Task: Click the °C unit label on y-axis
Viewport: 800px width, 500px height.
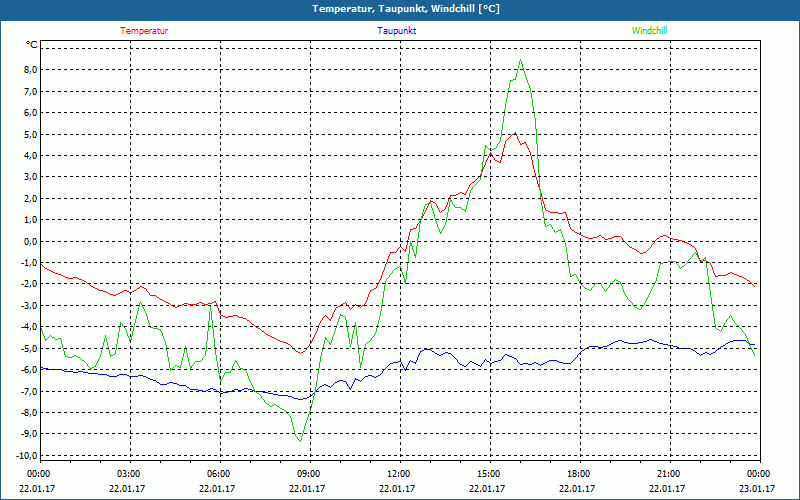Action: point(32,45)
